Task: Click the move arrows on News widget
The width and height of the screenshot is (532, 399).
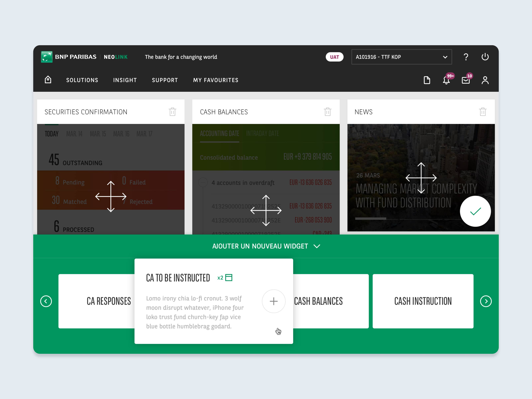Action: [x=421, y=178]
